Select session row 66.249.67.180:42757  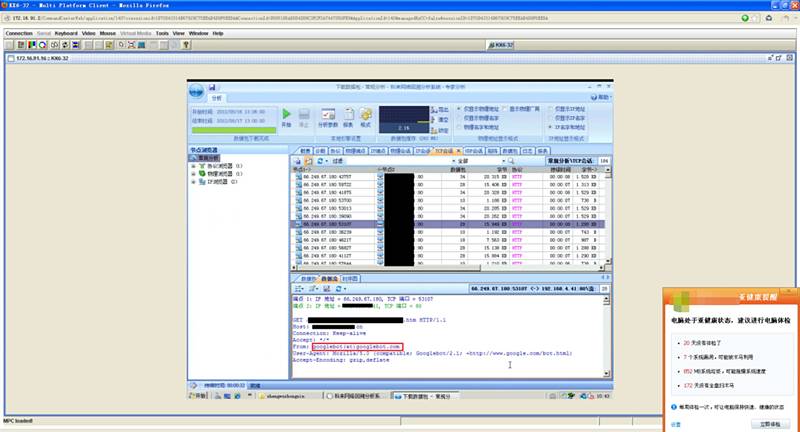pos(448,177)
